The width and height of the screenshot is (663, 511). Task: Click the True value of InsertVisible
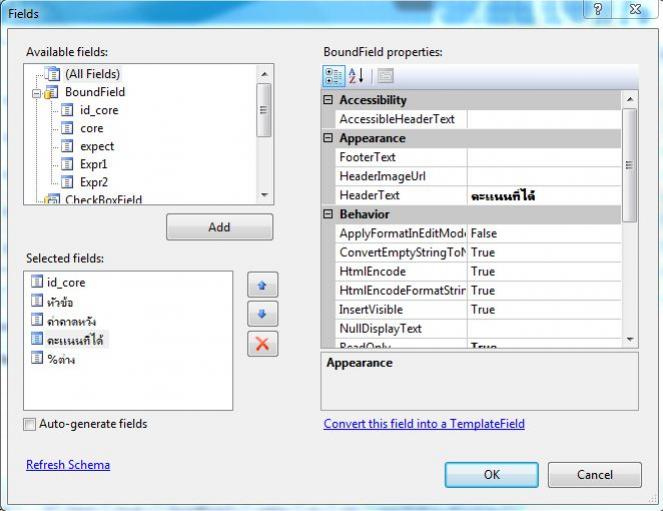(x=483, y=309)
